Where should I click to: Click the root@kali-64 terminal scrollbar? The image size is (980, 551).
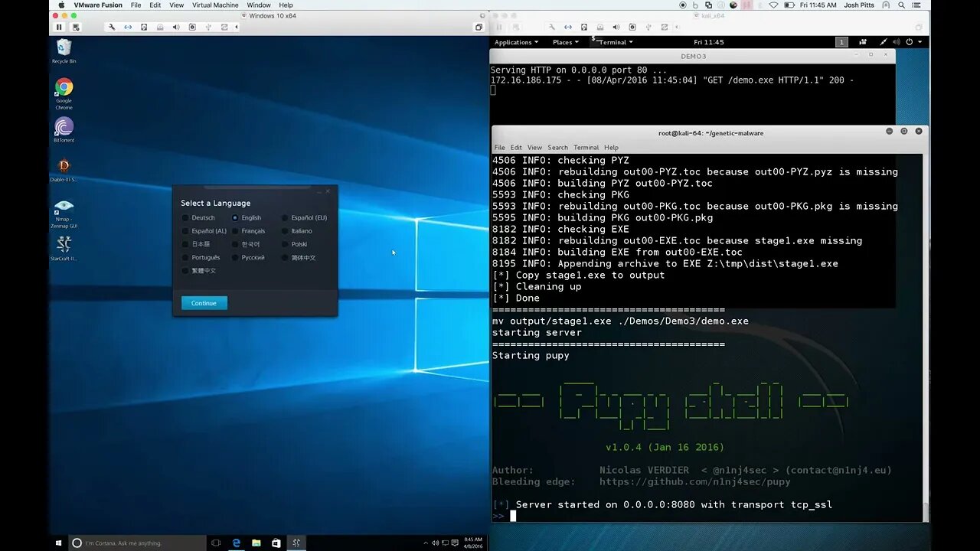[x=925, y=337]
